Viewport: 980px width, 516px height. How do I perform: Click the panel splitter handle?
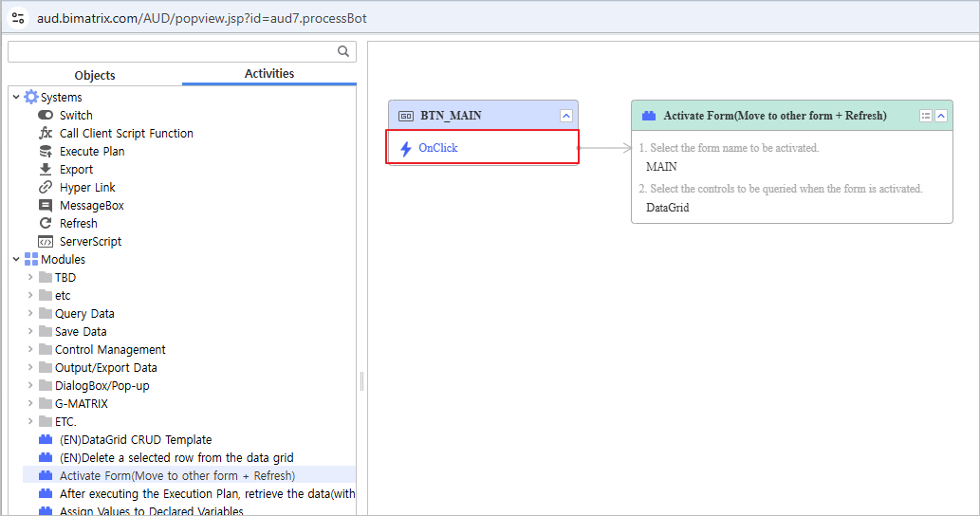pos(361,381)
